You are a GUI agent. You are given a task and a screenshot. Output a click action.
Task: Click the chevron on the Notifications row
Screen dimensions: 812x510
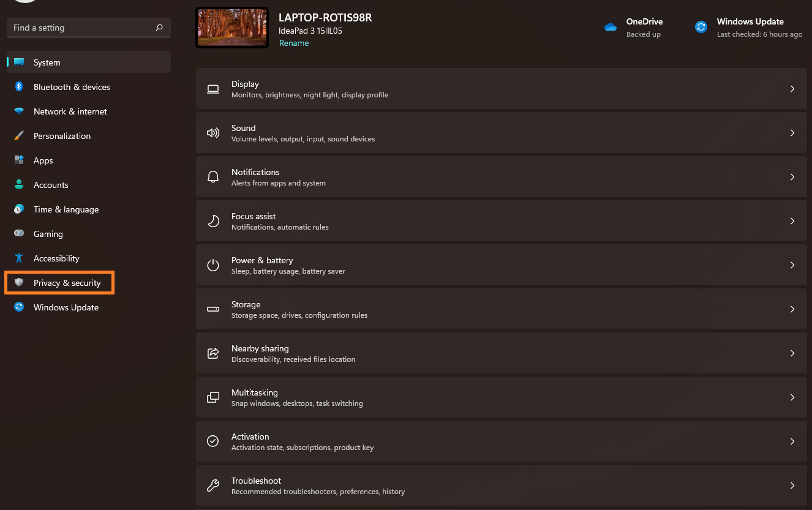point(792,177)
